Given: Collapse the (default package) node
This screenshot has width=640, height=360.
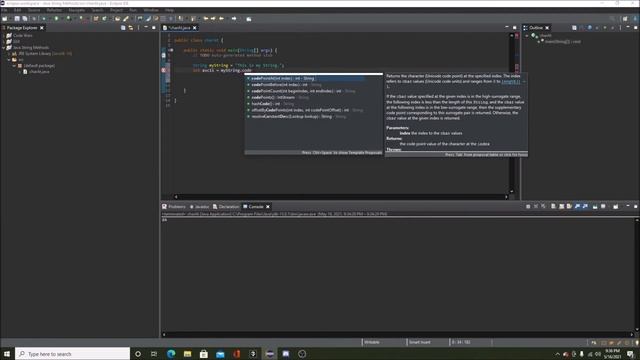Looking at the screenshot, I should pos(14,66).
